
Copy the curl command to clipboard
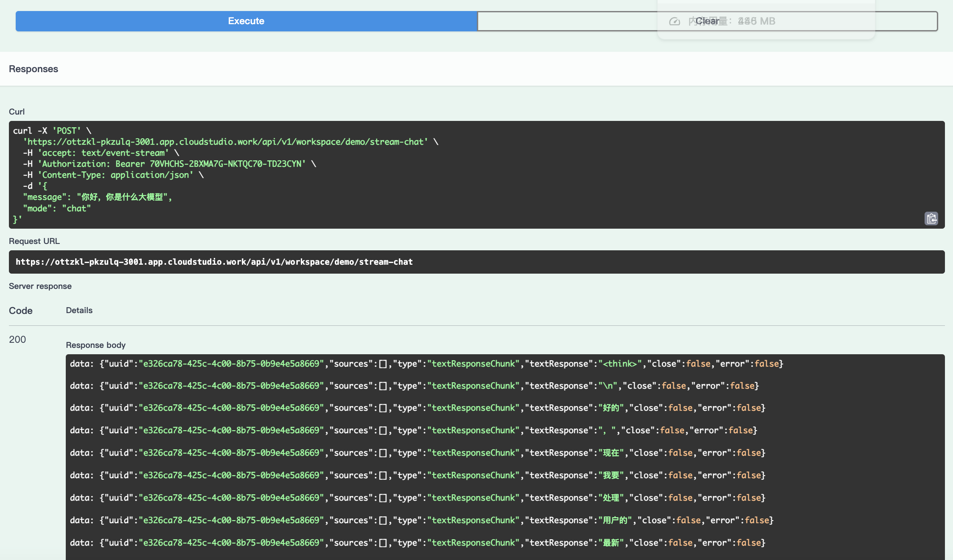(x=931, y=218)
